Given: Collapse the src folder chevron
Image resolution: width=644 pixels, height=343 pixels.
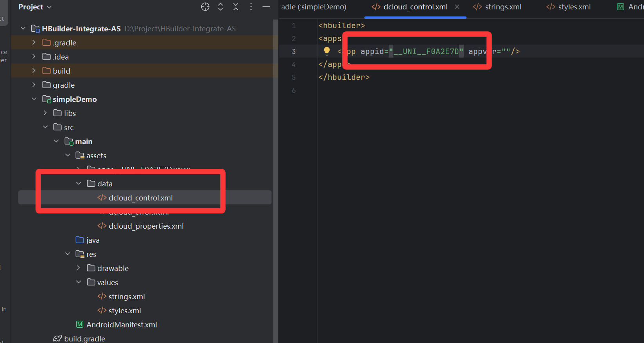Looking at the screenshot, I should click(x=45, y=127).
